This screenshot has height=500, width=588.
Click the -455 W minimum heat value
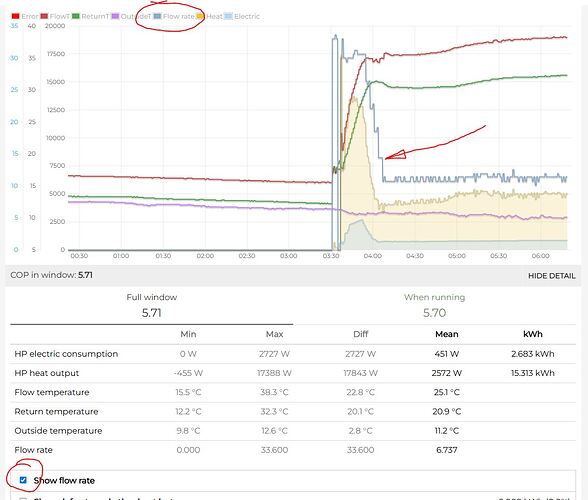tap(188, 373)
